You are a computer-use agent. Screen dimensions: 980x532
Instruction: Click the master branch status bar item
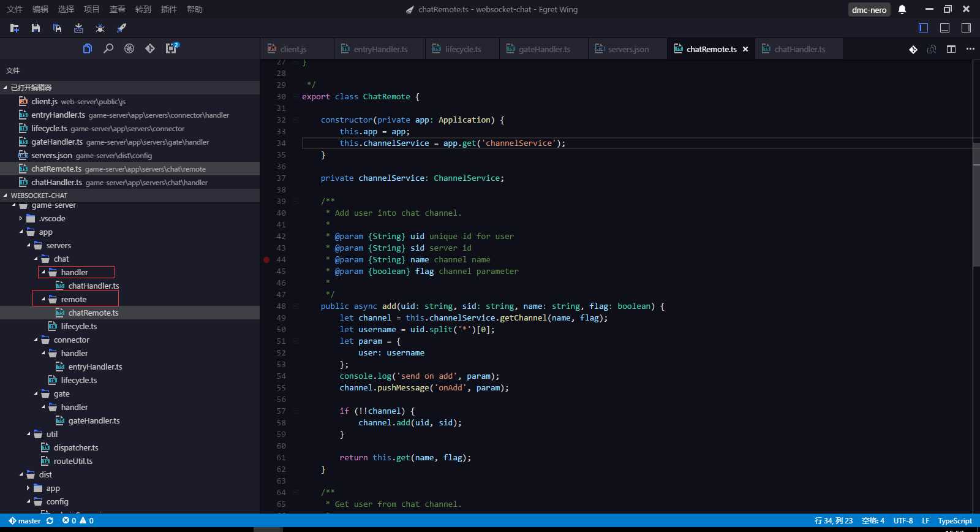click(x=24, y=521)
